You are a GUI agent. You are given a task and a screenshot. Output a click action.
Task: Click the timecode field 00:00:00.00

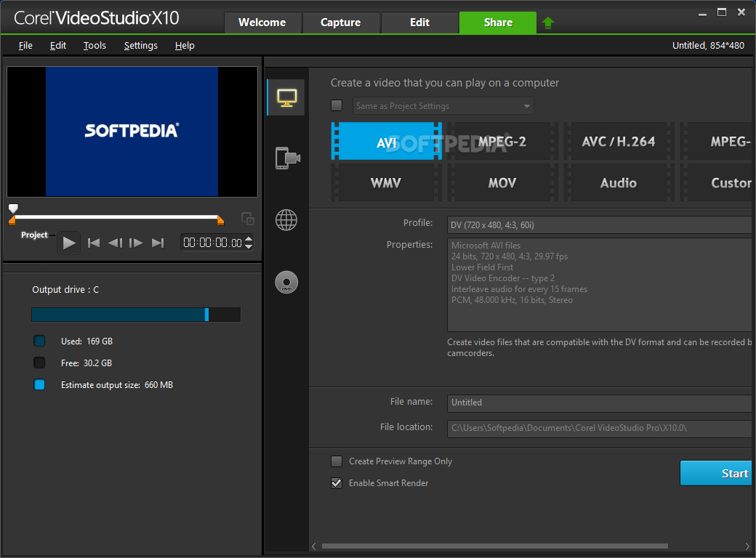212,243
